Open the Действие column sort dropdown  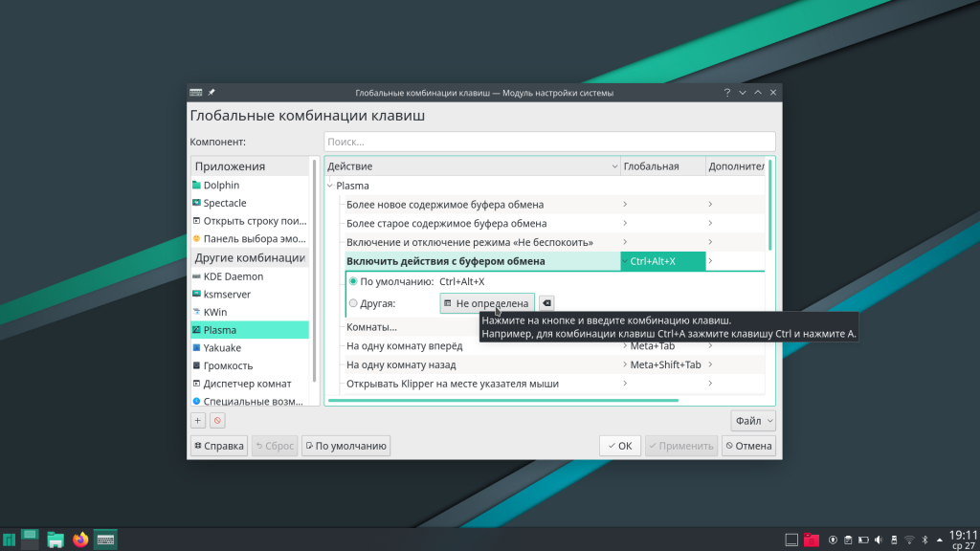coord(615,165)
